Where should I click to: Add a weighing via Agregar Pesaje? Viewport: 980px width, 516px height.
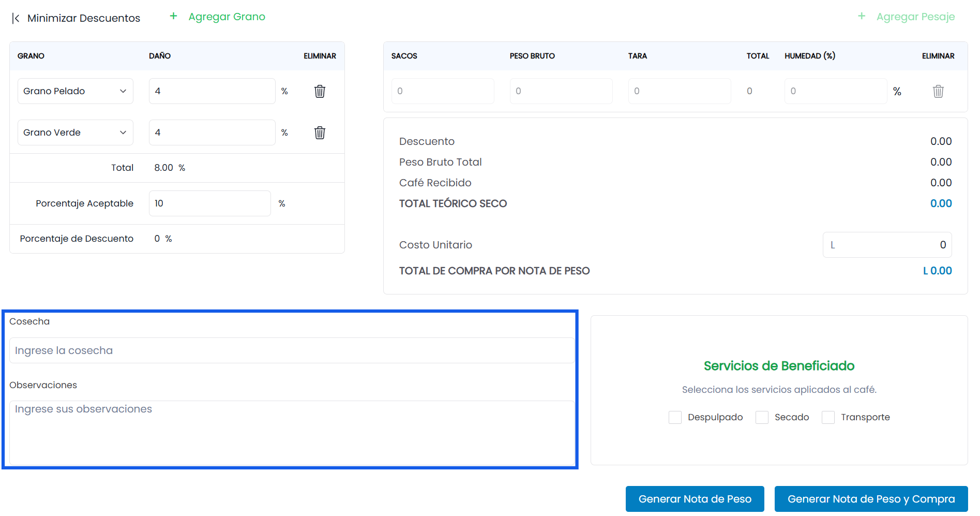tap(915, 17)
